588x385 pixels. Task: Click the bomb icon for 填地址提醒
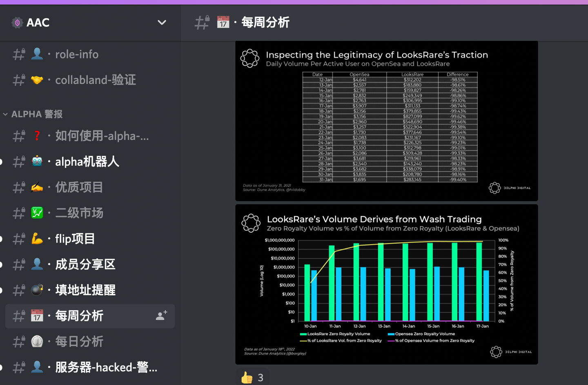(x=37, y=290)
